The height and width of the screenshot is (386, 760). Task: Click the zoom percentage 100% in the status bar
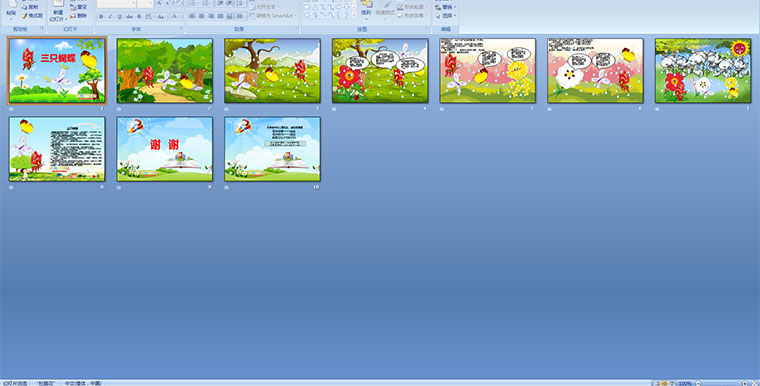685,383
